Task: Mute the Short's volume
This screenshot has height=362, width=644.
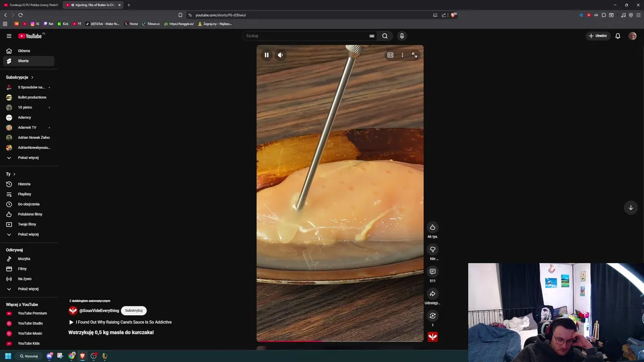Action: (x=280, y=55)
